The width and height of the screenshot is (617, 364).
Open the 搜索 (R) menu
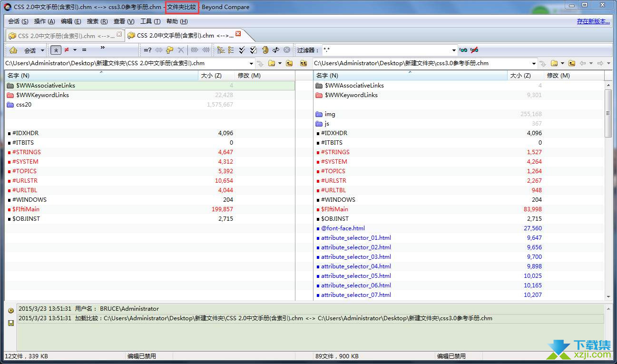click(x=97, y=21)
